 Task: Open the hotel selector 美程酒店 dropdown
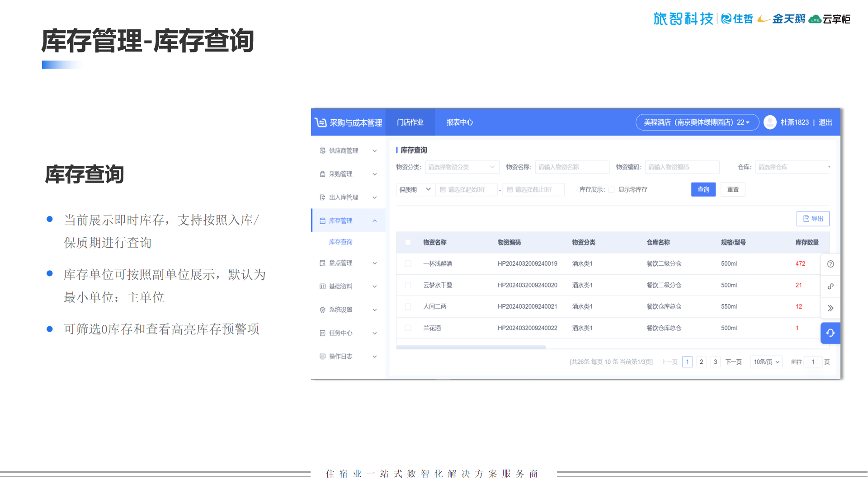[x=697, y=122]
